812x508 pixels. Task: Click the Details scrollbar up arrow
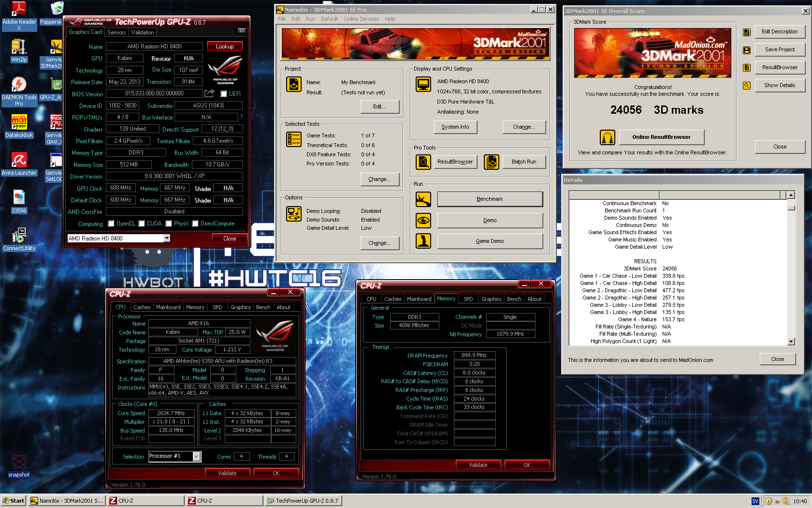click(x=791, y=195)
